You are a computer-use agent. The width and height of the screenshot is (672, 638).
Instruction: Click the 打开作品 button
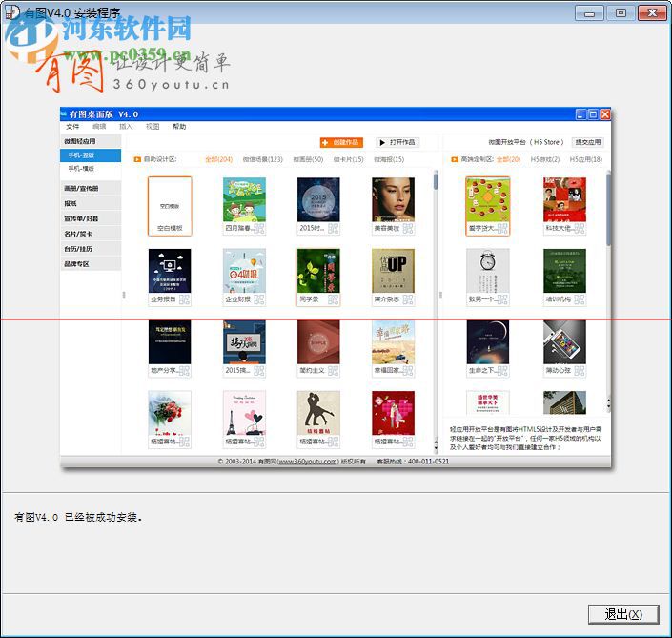(397, 142)
